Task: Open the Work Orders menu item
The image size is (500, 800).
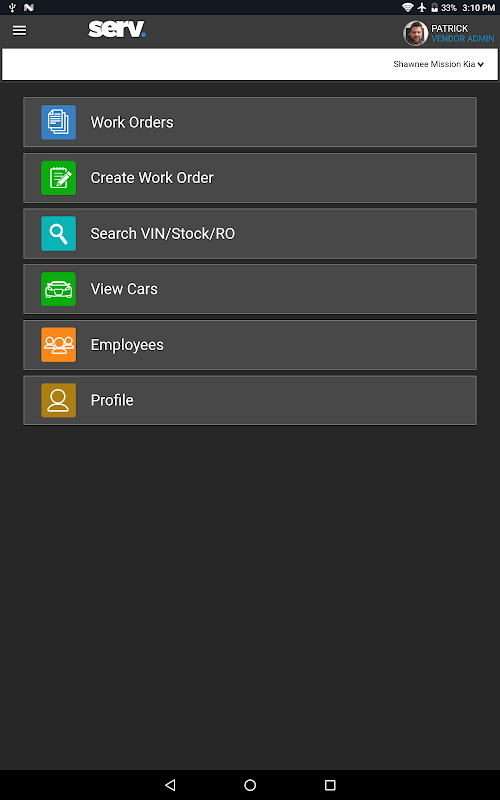Action: coord(250,122)
